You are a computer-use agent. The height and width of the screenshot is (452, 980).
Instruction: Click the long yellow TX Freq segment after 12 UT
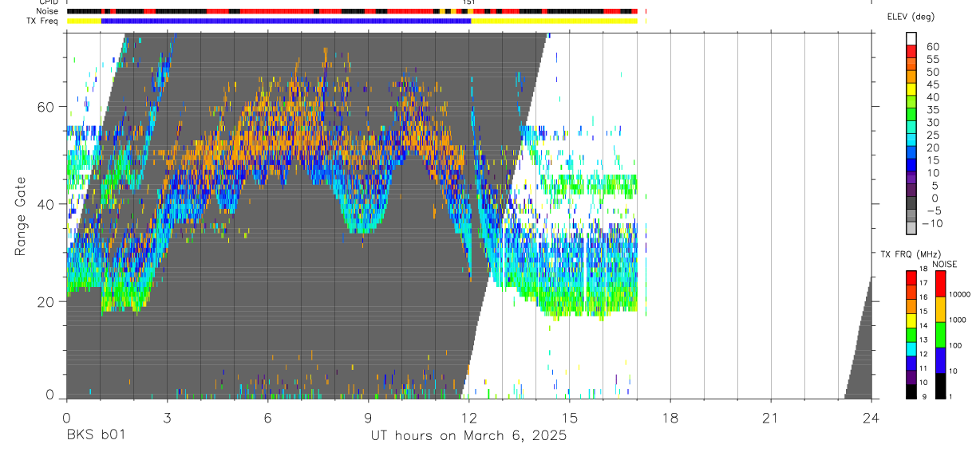(x=554, y=21)
